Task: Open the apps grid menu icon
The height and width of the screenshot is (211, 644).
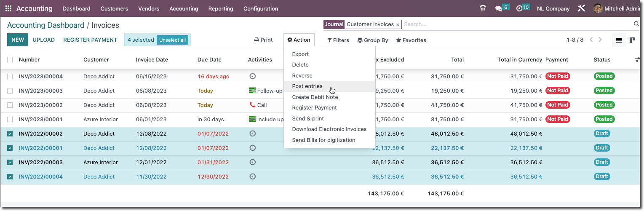Action: (x=8, y=8)
